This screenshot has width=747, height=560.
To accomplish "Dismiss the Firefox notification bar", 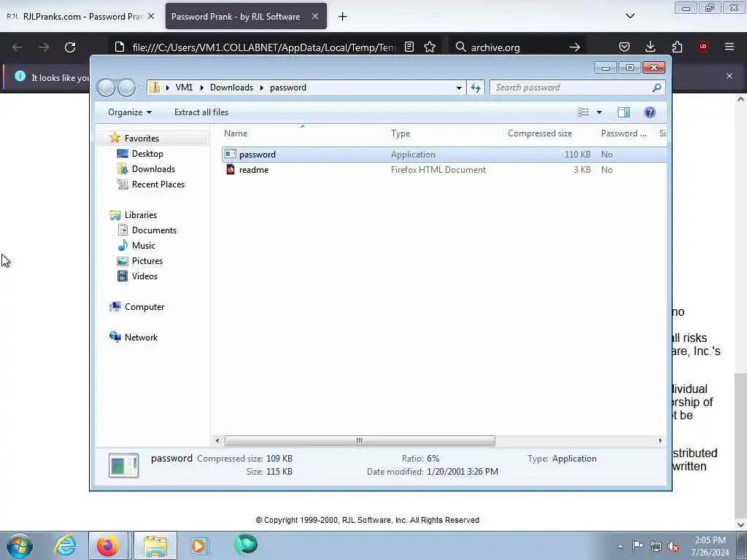I will coord(729,76).
